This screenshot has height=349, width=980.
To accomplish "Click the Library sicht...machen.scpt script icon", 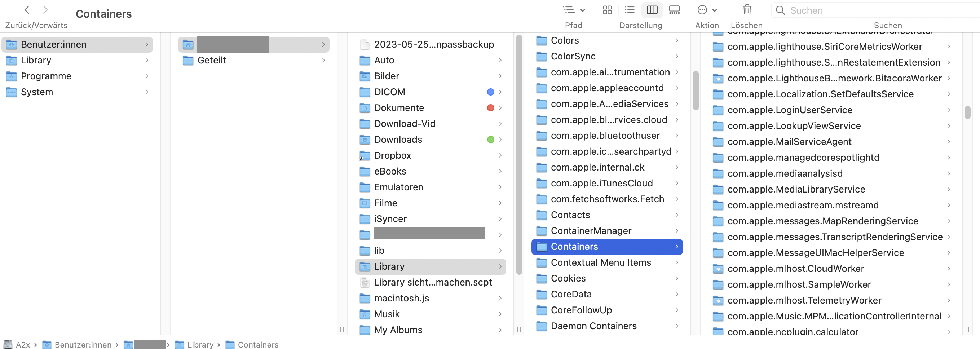I will tap(365, 282).
